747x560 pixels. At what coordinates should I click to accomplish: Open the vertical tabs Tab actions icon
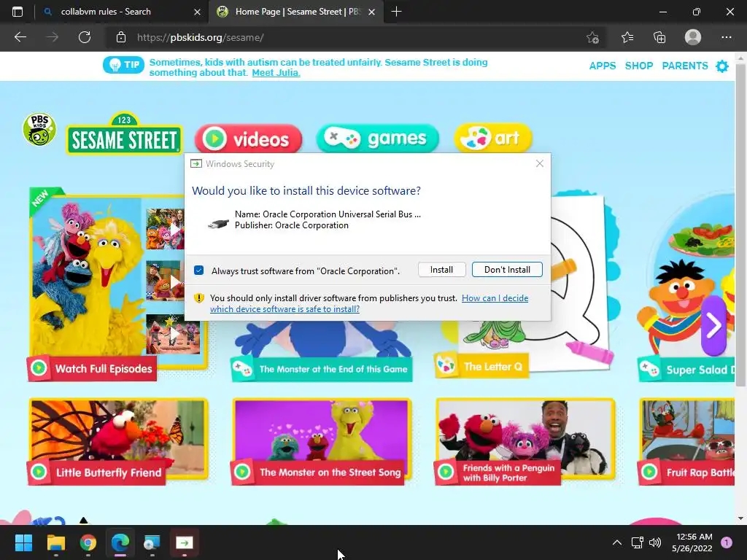(x=18, y=12)
